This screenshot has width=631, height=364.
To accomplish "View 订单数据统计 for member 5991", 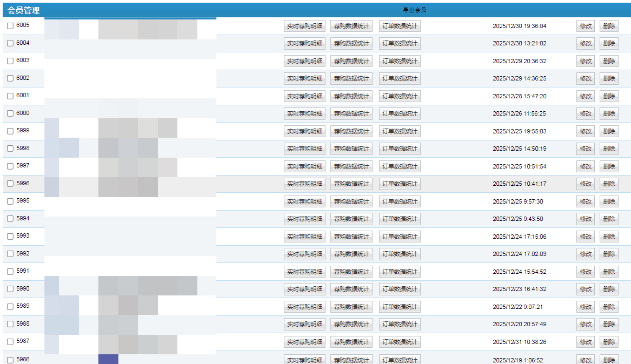I will 400,272.
